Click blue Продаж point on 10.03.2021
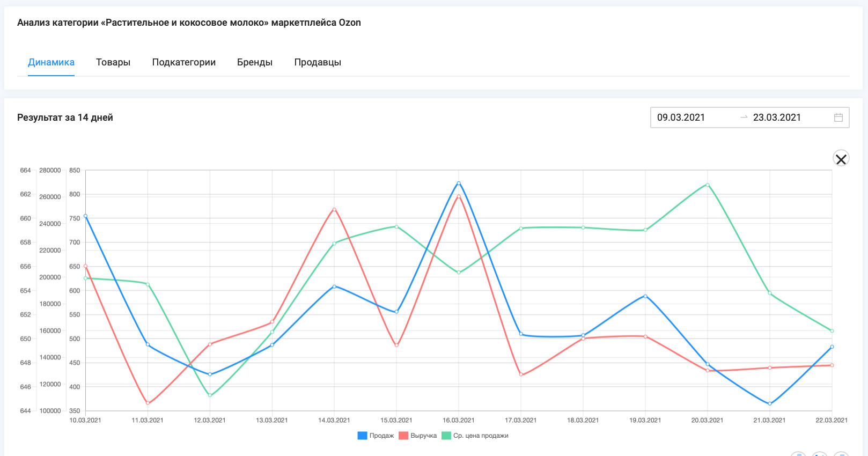 pos(85,216)
